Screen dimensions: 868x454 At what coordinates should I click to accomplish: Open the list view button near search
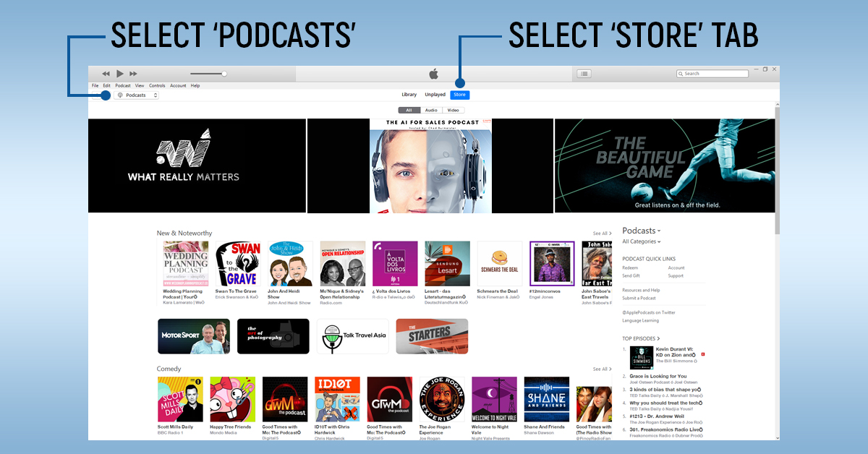tap(584, 74)
